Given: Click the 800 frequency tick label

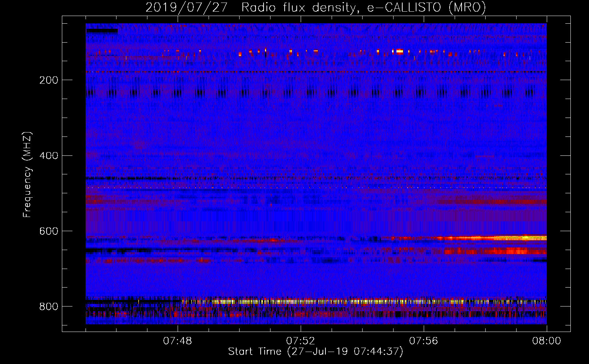Looking at the screenshot, I should 49,306.
